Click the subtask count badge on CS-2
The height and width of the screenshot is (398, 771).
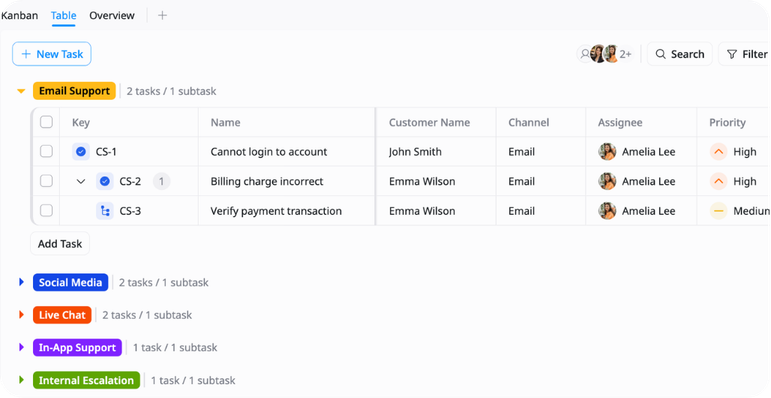tap(161, 182)
